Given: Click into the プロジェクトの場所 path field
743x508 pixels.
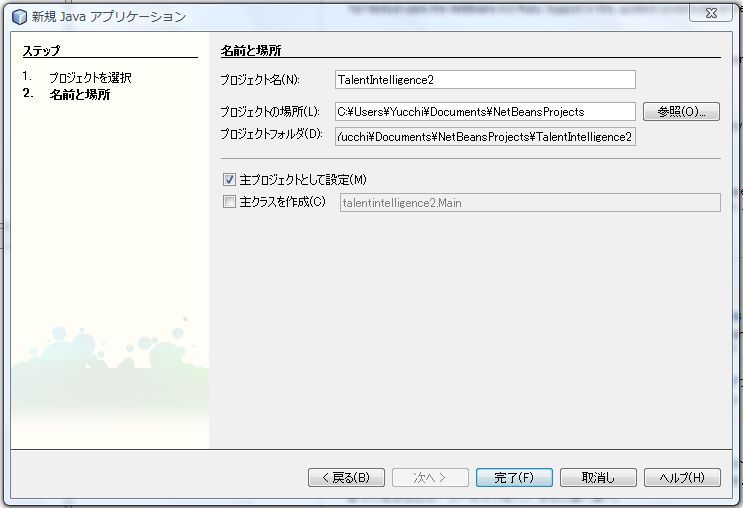Looking at the screenshot, I should (485, 112).
